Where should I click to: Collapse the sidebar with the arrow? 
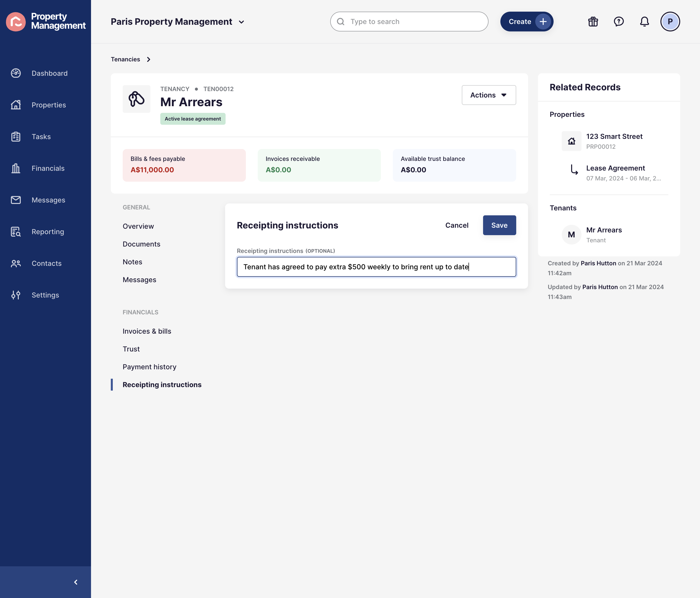(76, 582)
